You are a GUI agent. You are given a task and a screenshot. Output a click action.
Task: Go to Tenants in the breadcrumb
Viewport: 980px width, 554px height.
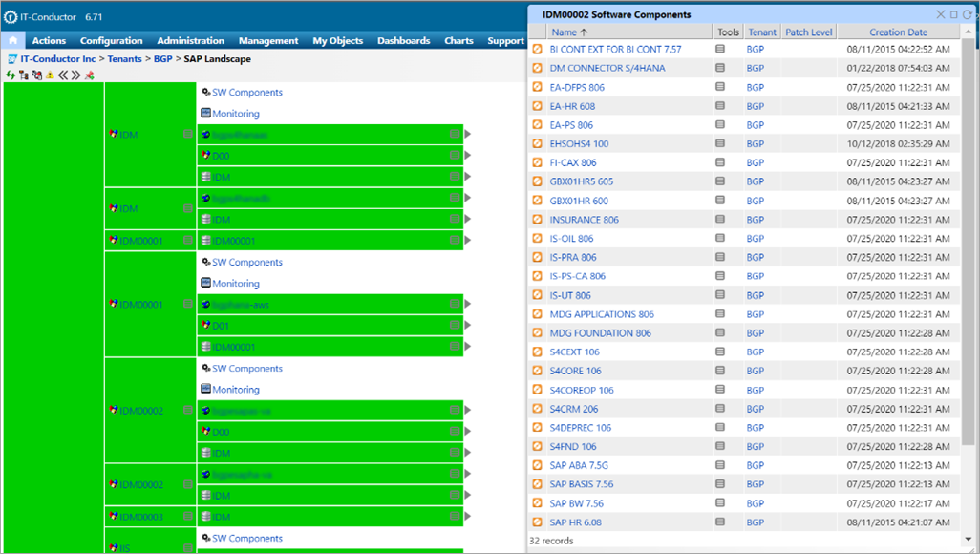[124, 59]
